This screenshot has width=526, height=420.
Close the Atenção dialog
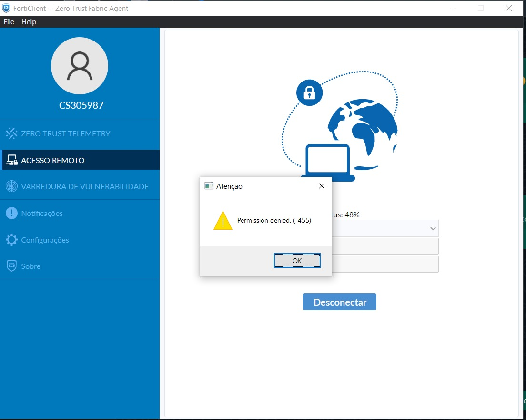click(322, 186)
